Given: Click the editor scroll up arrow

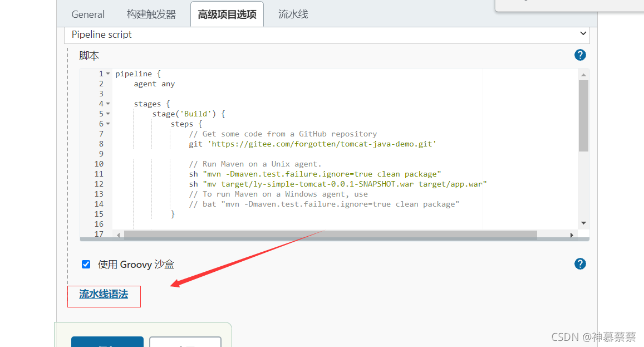Looking at the screenshot, I should (583, 75).
